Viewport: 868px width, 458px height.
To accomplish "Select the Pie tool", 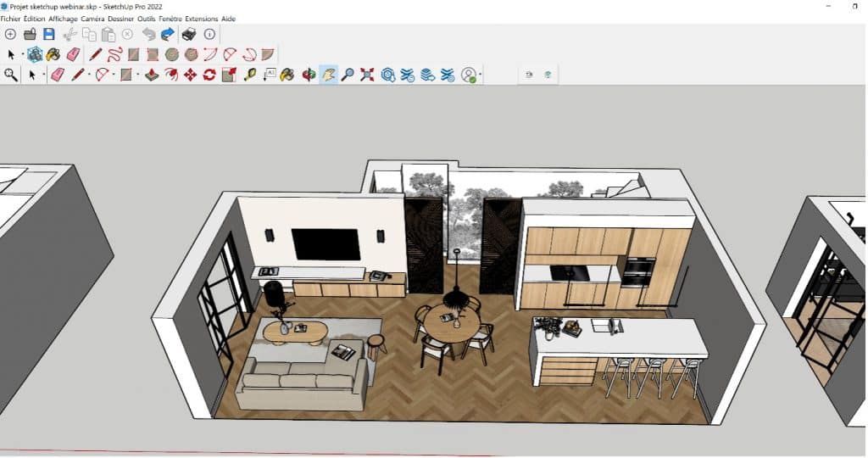I will coord(268,54).
